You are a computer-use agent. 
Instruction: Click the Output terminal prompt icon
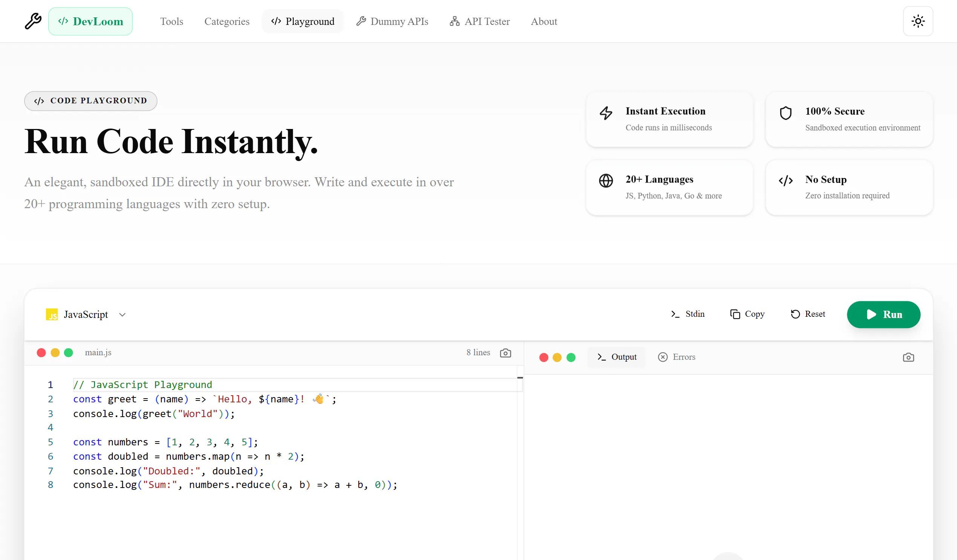coord(601,357)
